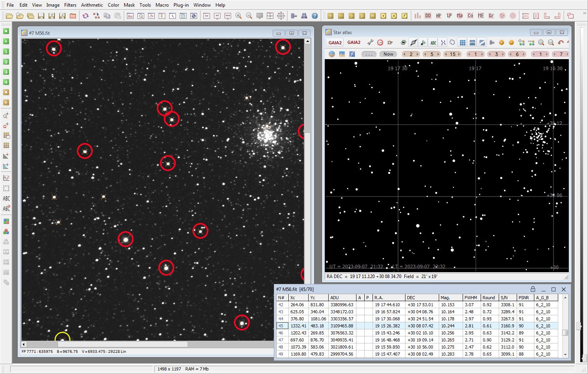Click the purple circular arrows icon
588x374 pixels.
point(85,16)
